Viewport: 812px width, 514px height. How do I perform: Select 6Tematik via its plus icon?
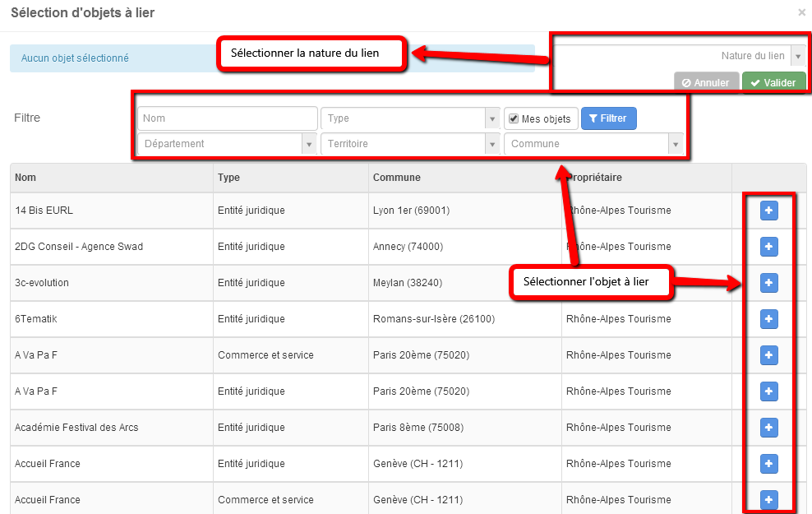[x=769, y=319]
